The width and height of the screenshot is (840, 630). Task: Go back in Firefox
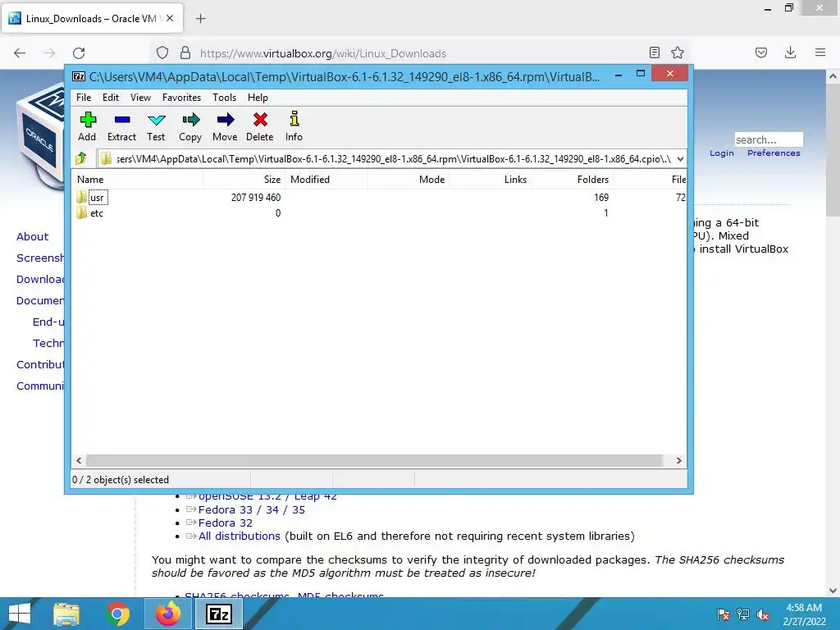20,53
